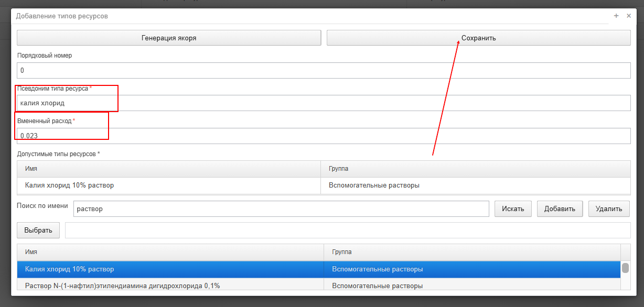Select Калия хлорид 10% раствор in allowed types

(324, 185)
